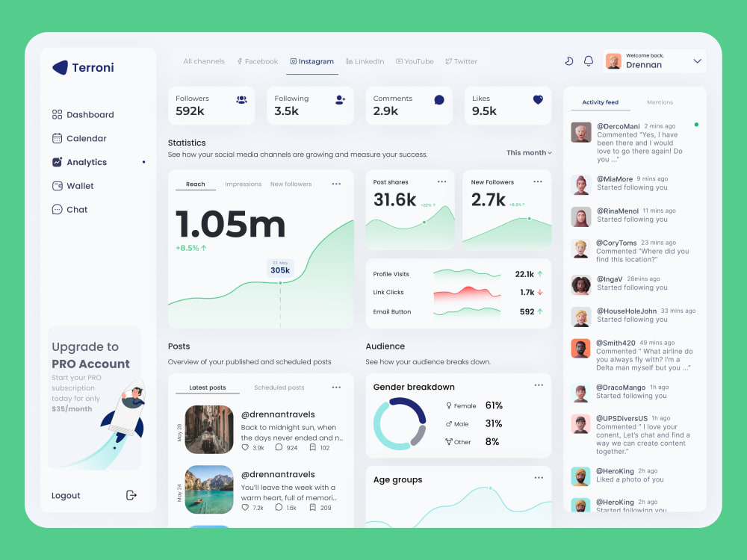Click the Followers group icon
Viewport: 747px width, 560px height.
241,99
